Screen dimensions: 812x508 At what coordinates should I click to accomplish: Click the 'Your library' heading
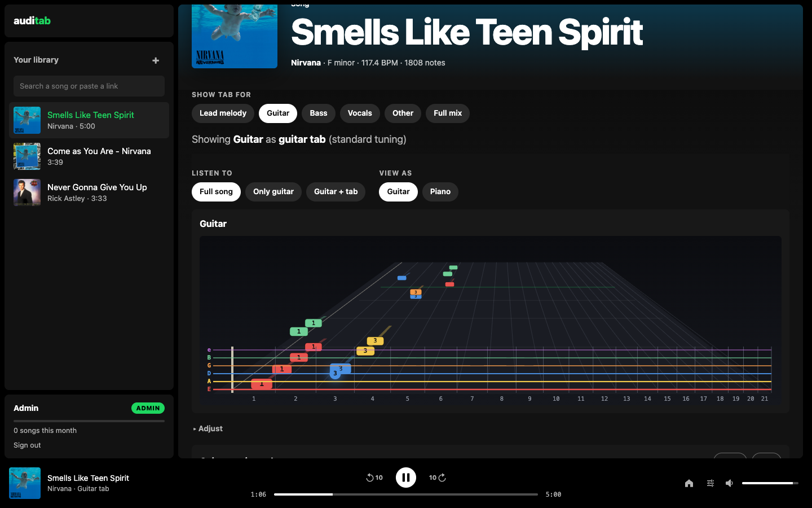[x=36, y=60]
